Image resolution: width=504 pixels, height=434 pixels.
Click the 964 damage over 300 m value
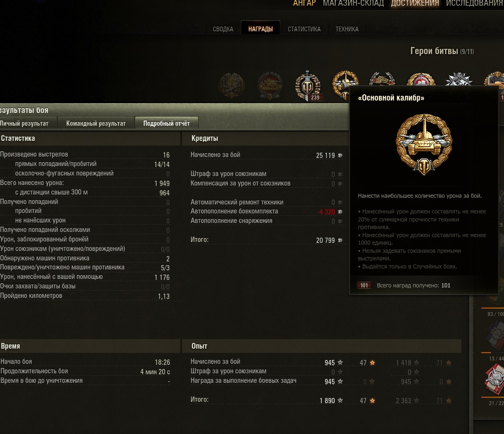pos(164,193)
